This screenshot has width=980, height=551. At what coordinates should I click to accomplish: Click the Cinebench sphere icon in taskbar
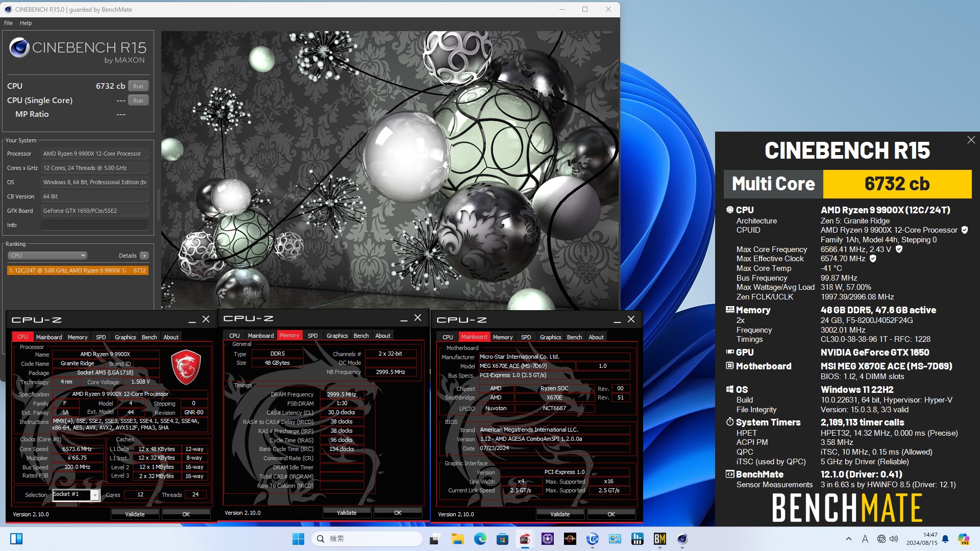(682, 539)
